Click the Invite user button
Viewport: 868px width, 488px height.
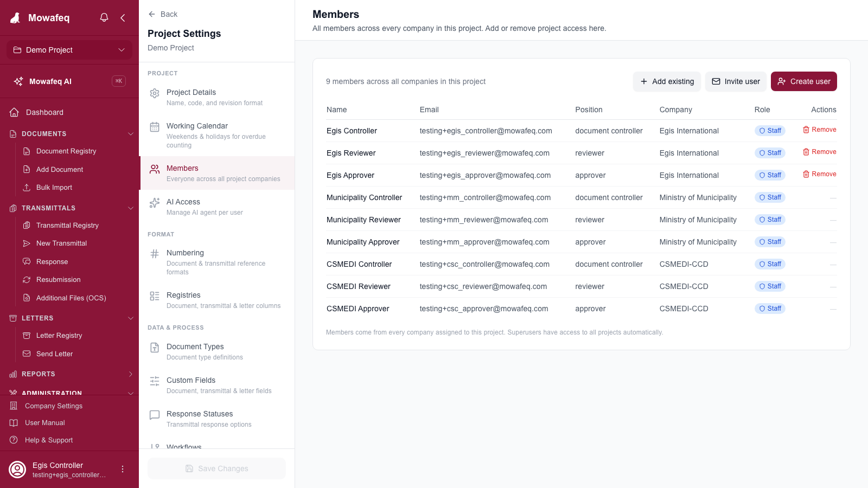click(x=736, y=81)
